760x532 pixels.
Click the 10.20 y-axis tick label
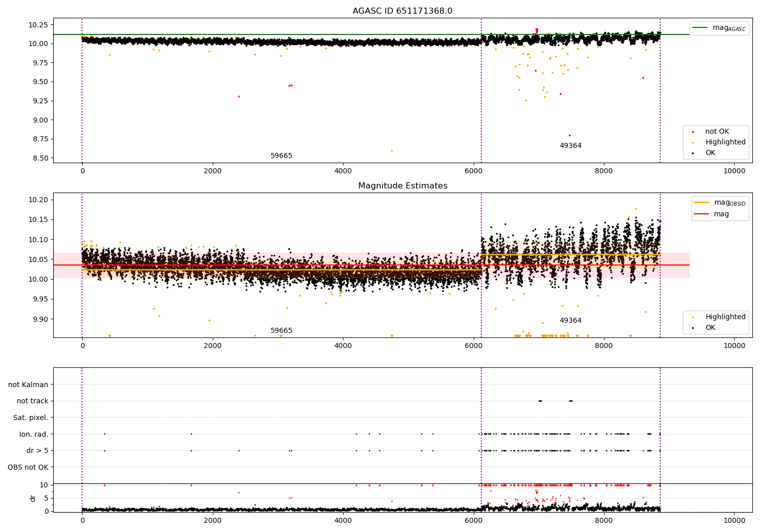(38, 200)
